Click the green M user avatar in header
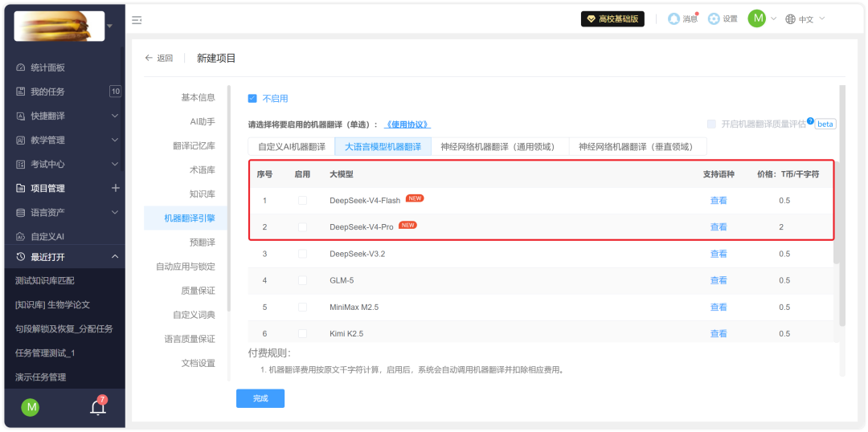The image size is (868, 432). click(x=757, y=18)
